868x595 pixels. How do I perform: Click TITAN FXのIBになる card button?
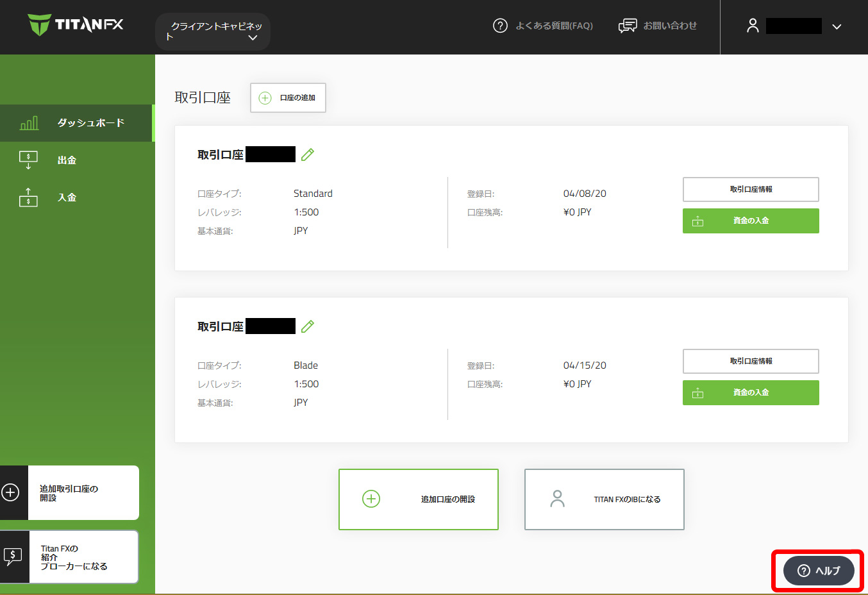click(605, 499)
